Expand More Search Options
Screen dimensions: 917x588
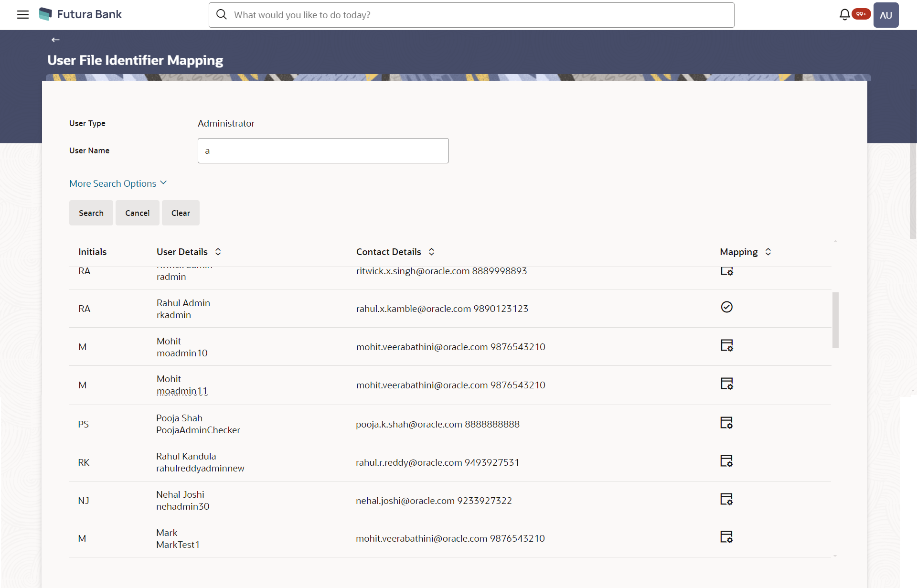[x=117, y=183]
